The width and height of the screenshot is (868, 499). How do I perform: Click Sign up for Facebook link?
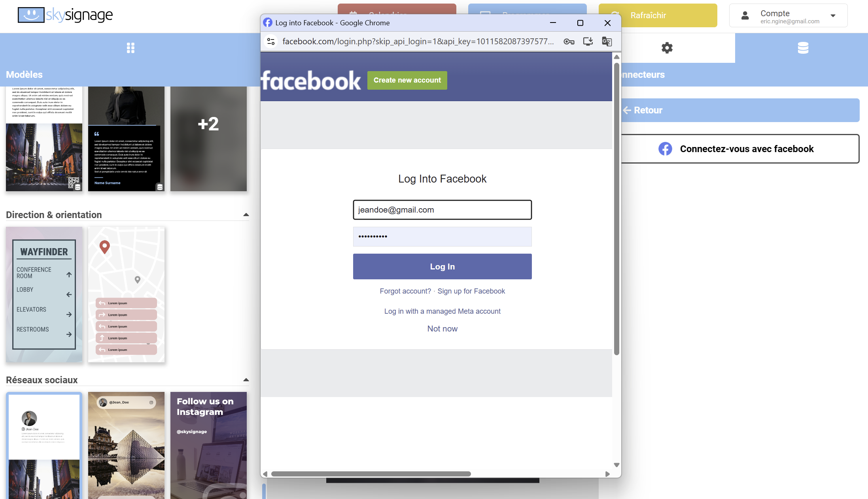click(471, 291)
